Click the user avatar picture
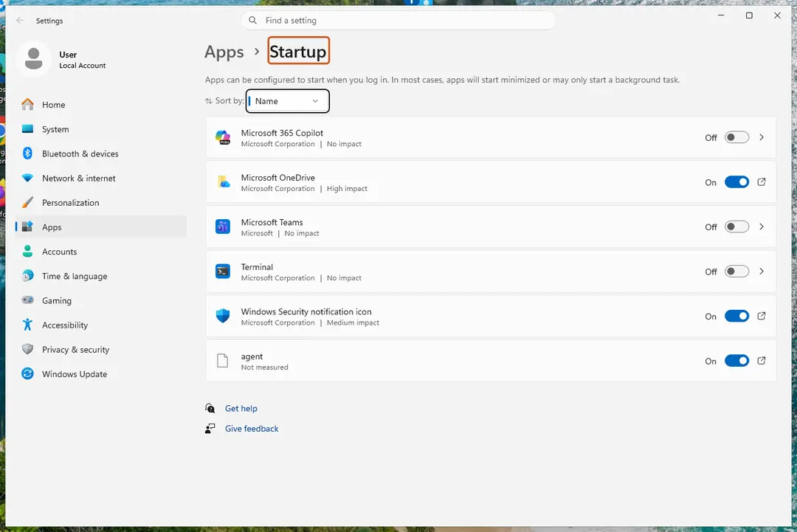797x532 pixels. pos(33,59)
